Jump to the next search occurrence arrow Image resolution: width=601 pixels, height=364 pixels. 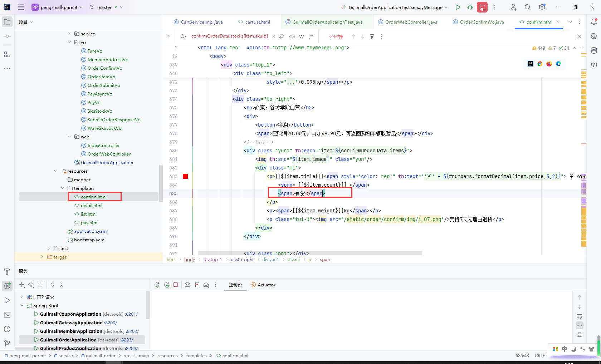(x=363, y=36)
